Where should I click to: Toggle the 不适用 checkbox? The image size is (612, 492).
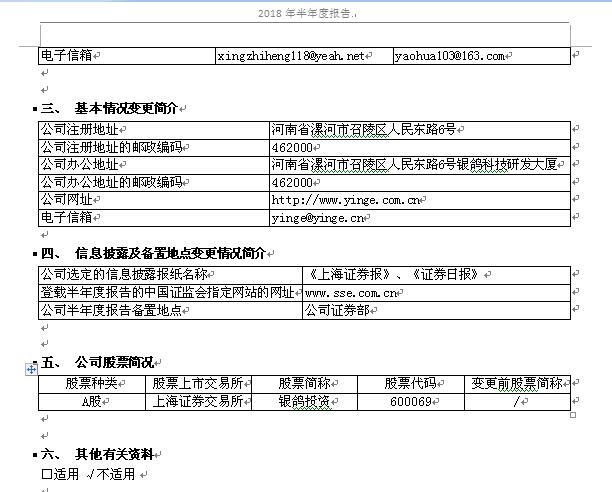(x=92, y=474)
